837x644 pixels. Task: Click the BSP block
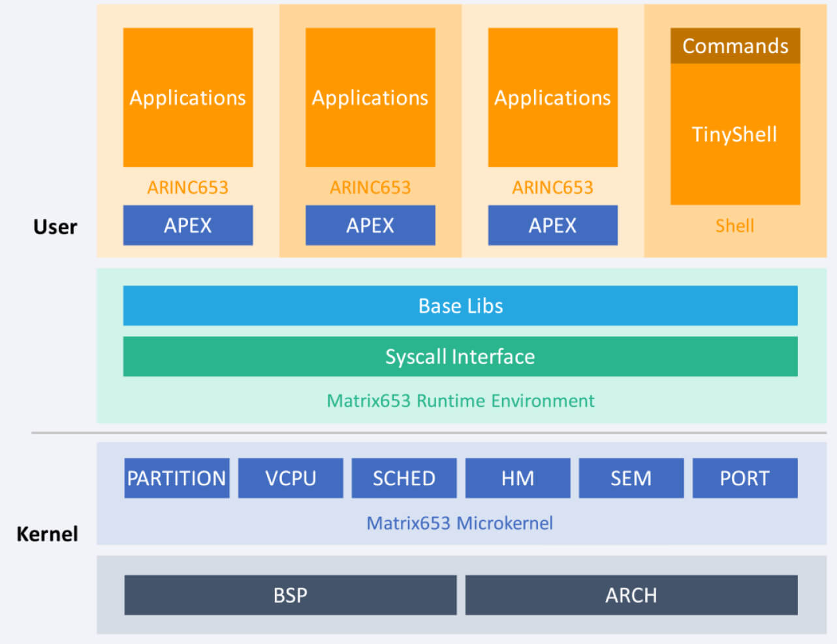(x=291, y=595)
